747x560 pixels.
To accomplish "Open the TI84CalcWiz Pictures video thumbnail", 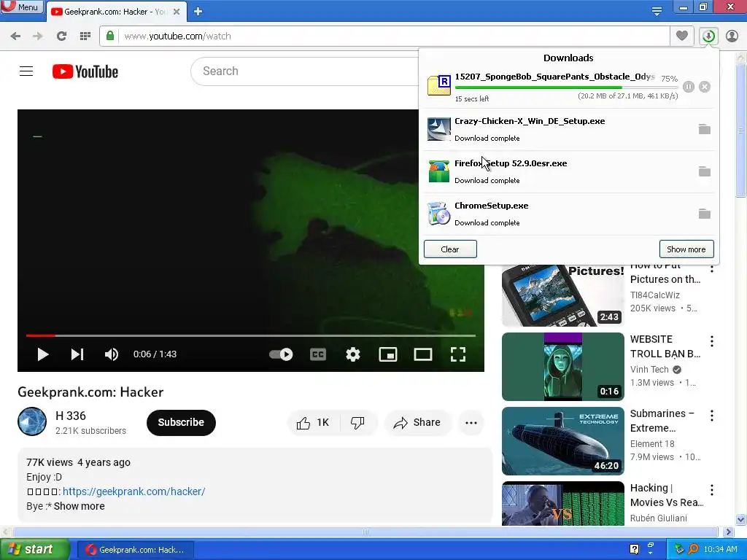I will [562, 295].
